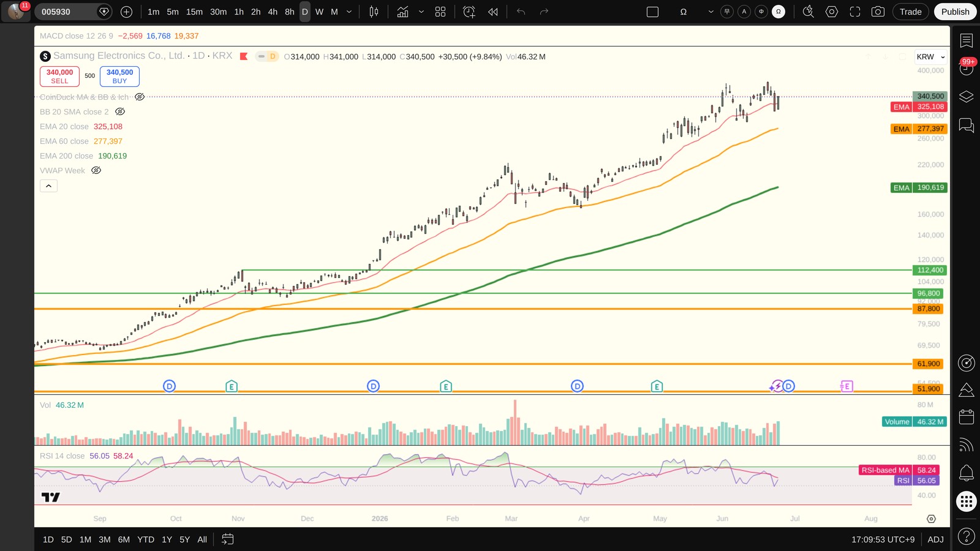Click the 005930 symbol search field

tap(67, 12)
